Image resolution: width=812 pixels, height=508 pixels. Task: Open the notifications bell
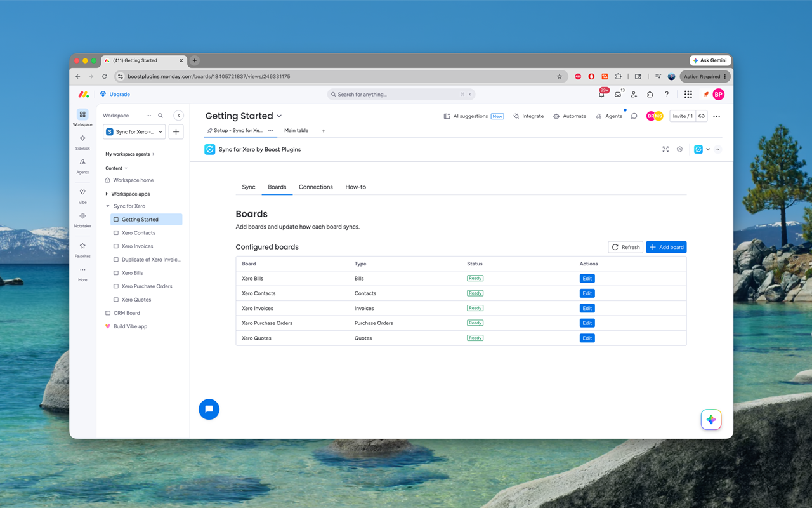click(601, 95)
